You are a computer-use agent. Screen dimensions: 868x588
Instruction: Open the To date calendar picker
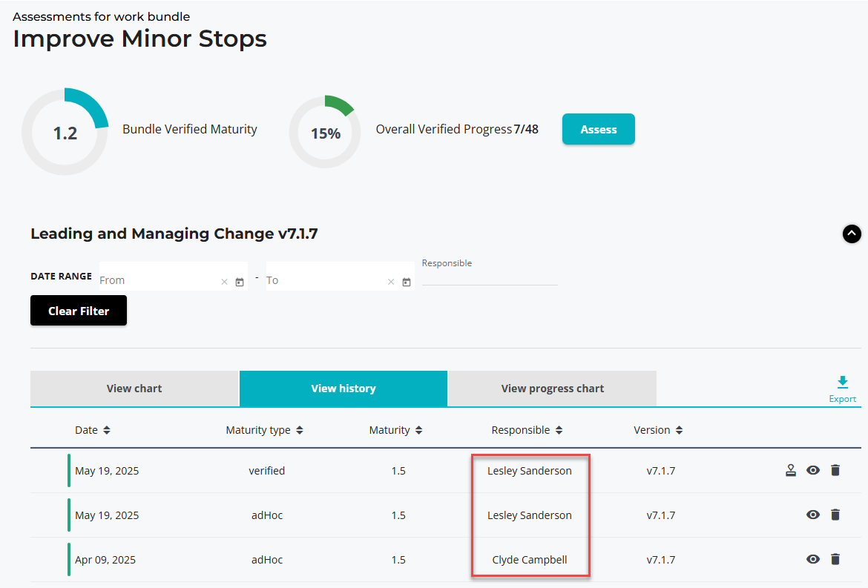(x=407, y=282)
